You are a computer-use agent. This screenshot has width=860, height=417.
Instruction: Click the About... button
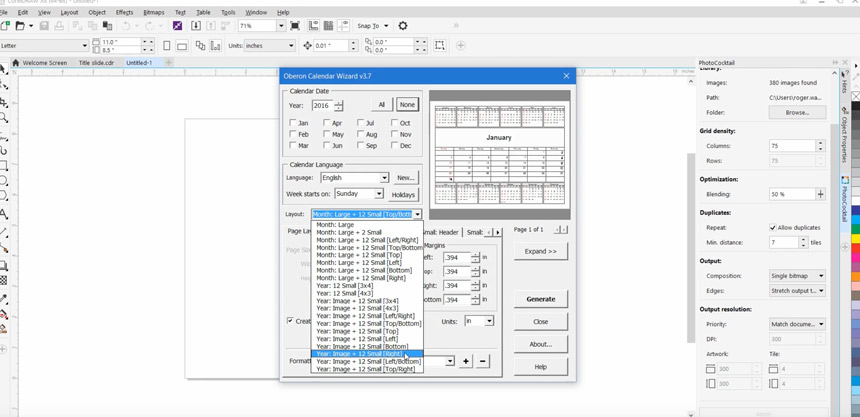coord(541,344)
